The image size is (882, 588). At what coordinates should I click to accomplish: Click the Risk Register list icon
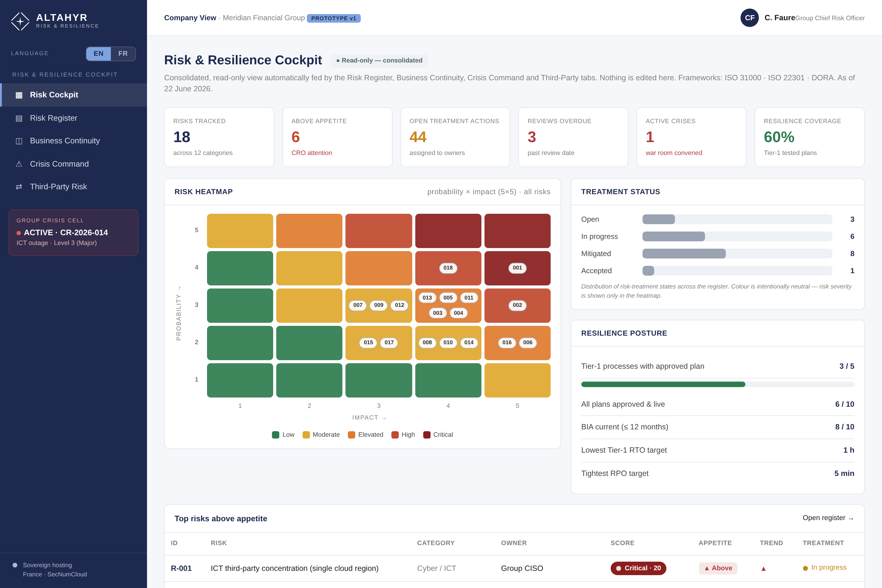19,119
